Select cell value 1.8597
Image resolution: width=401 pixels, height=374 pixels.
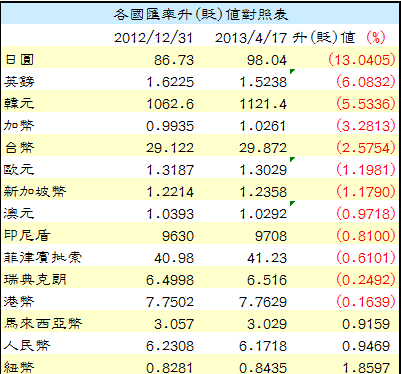[366, 368]
